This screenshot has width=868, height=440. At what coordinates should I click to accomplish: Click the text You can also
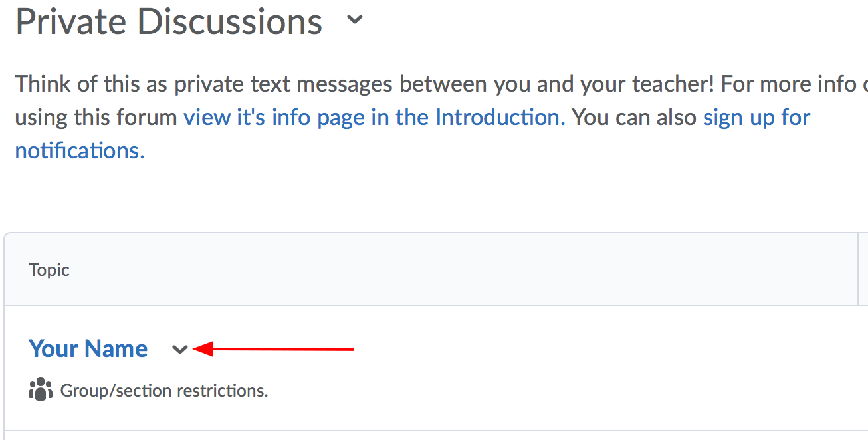[635, 118]
